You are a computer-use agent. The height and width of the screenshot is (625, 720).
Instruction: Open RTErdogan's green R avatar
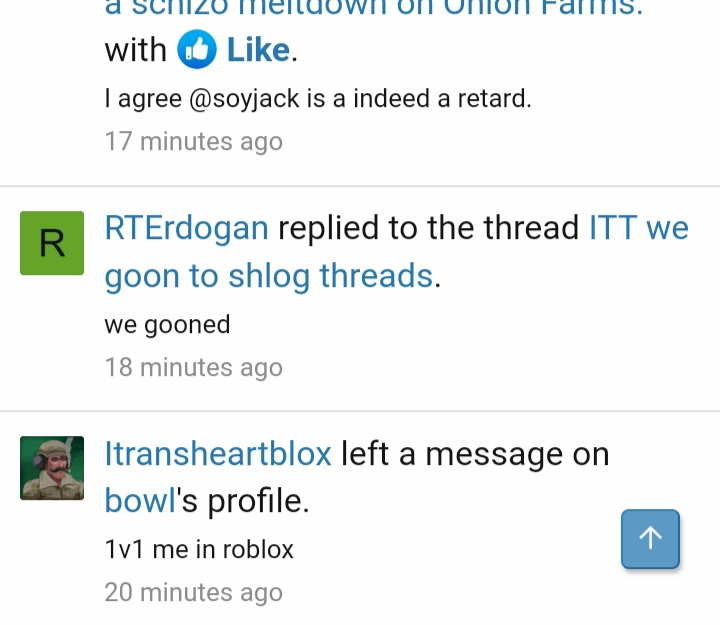tap(52, 243)
